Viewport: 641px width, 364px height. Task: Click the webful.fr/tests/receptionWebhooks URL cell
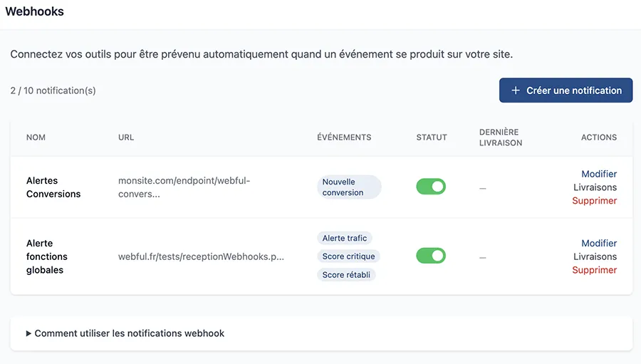pos(201,257)
